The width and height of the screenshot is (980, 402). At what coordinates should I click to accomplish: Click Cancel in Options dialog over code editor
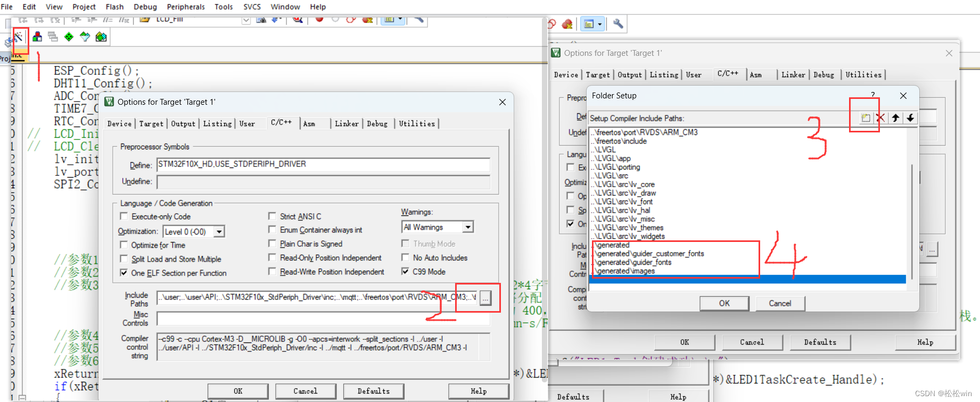click(306, 391)
